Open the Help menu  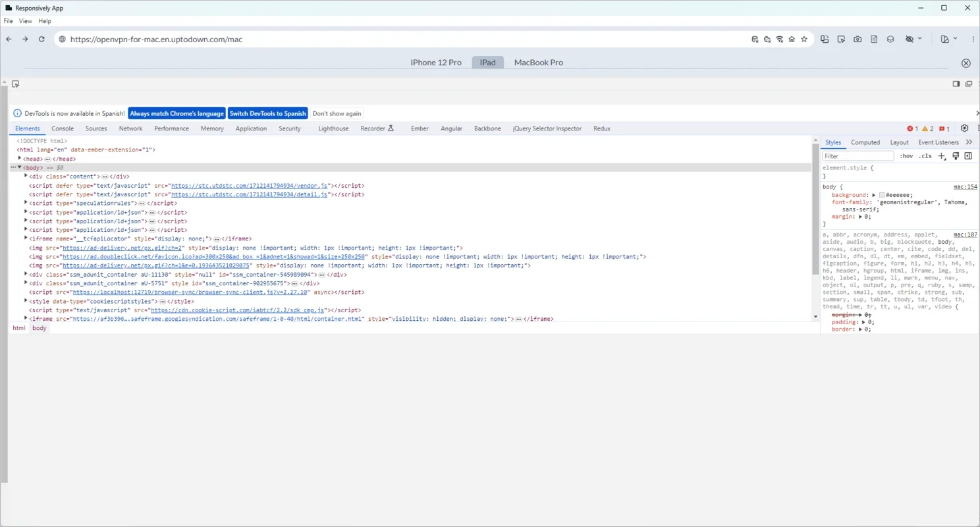click(45, 21)
